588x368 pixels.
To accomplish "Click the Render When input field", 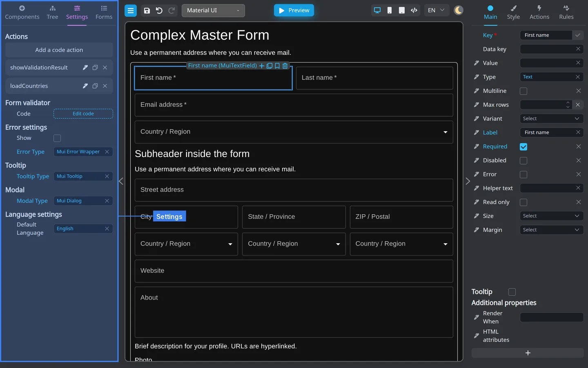I will 552,317.
